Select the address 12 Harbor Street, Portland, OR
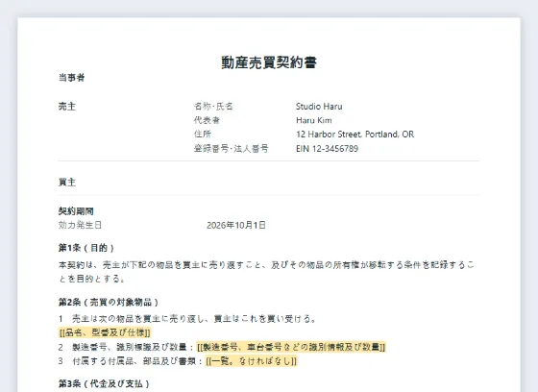 (355, 135)
